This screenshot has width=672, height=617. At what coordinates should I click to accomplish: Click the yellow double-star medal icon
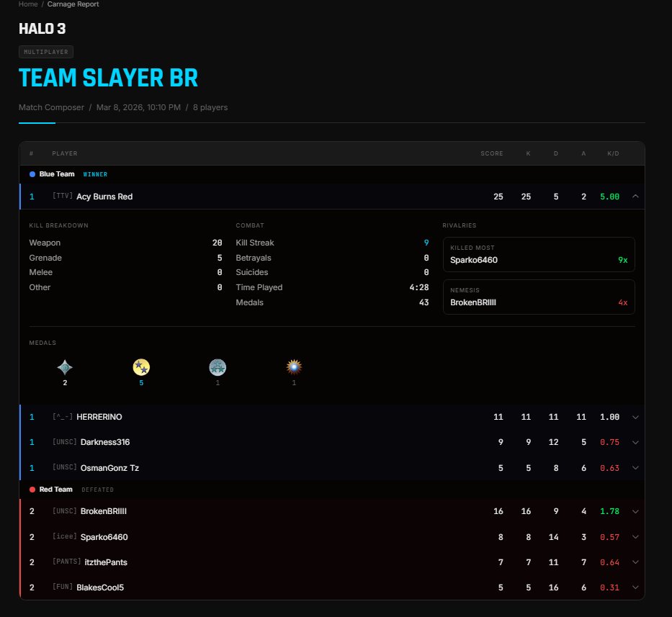pyautogui.click(x=141, y=367)
